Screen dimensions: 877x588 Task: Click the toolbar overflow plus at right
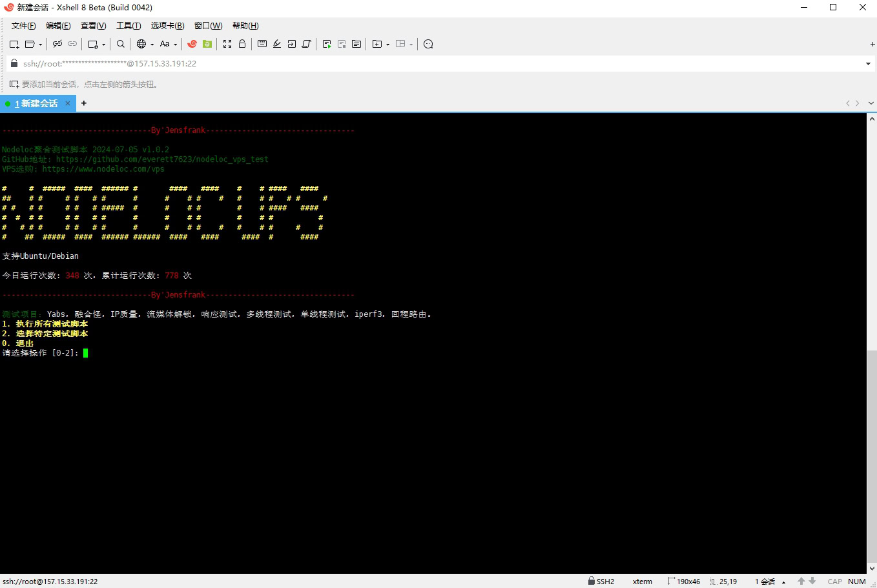pos(872,45)
